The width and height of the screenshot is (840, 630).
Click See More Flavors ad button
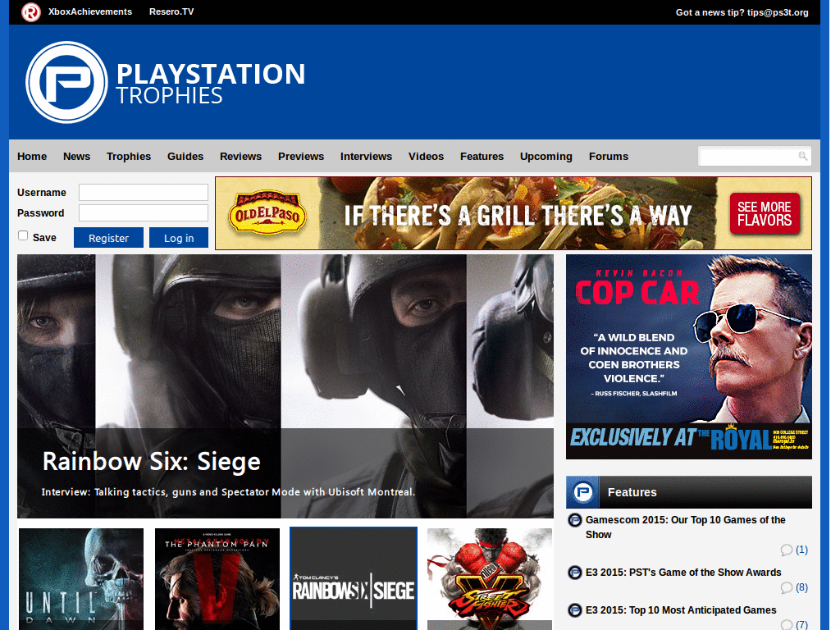[765, 214]
